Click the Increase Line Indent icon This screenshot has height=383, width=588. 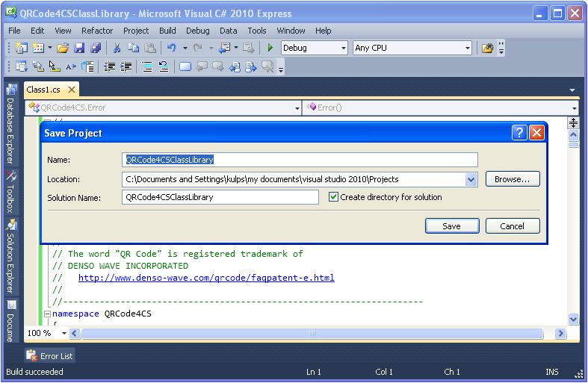pyautogui.click(x=126, y=66)
